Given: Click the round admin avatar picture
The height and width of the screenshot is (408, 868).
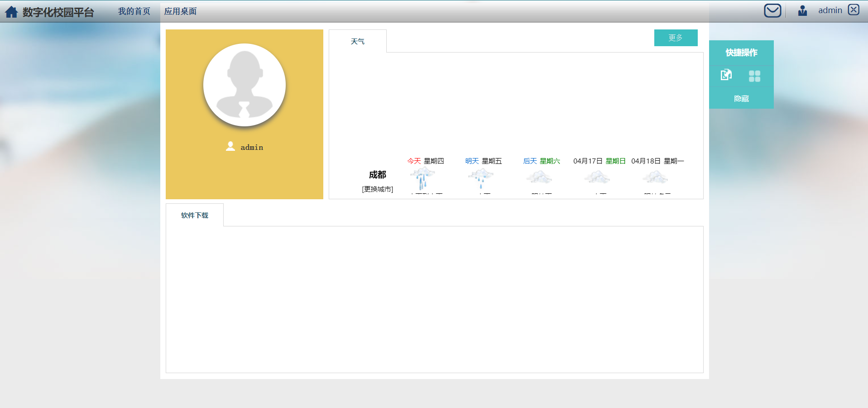Looking at the screenshot, I should coord(245,85).
